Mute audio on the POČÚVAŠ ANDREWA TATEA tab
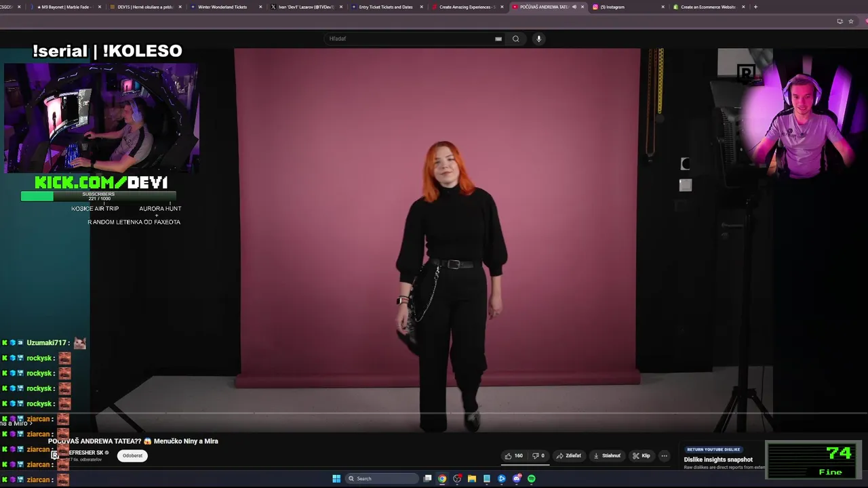 tap(574, 7)
